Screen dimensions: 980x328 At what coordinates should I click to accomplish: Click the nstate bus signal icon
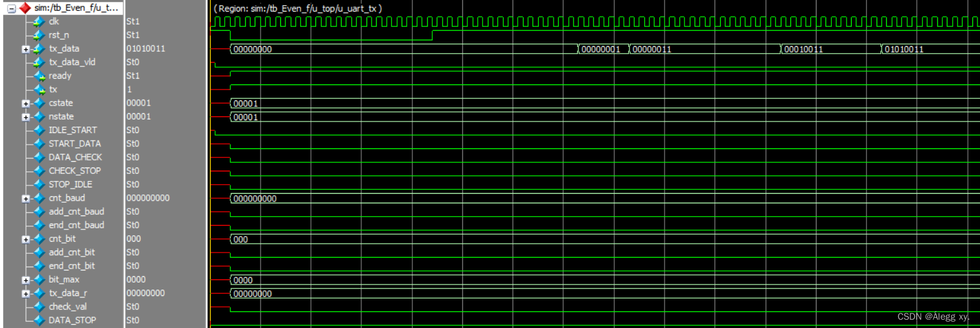(39, 116)
